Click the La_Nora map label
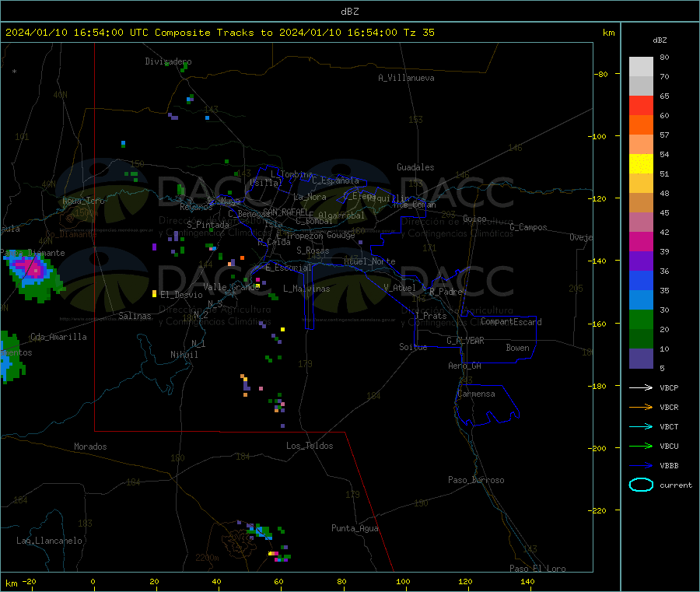The height and width of the screenshot is (592, 700). pos(310,197)
